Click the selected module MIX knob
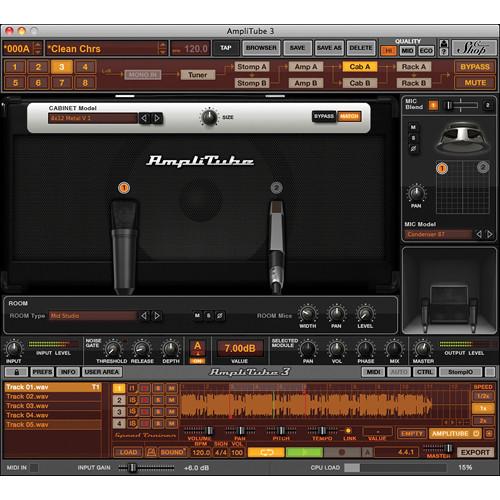500x500 pixels. pyautogui.click(x=394, y=349)
